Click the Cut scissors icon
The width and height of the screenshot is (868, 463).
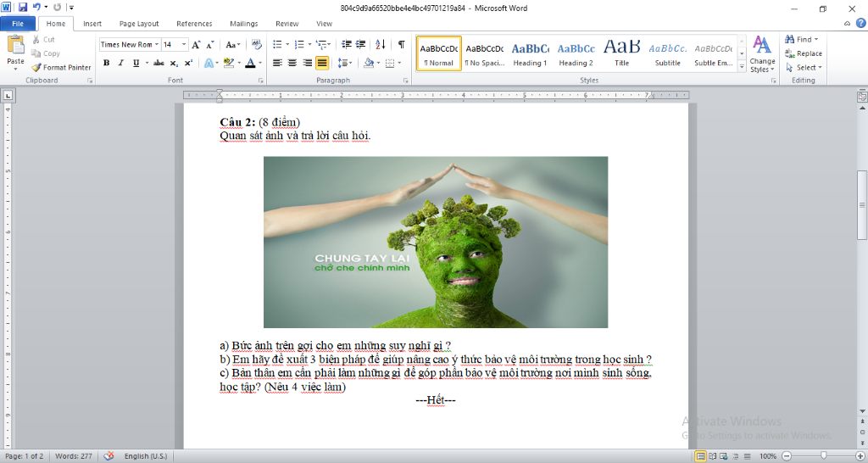point(36,39)
